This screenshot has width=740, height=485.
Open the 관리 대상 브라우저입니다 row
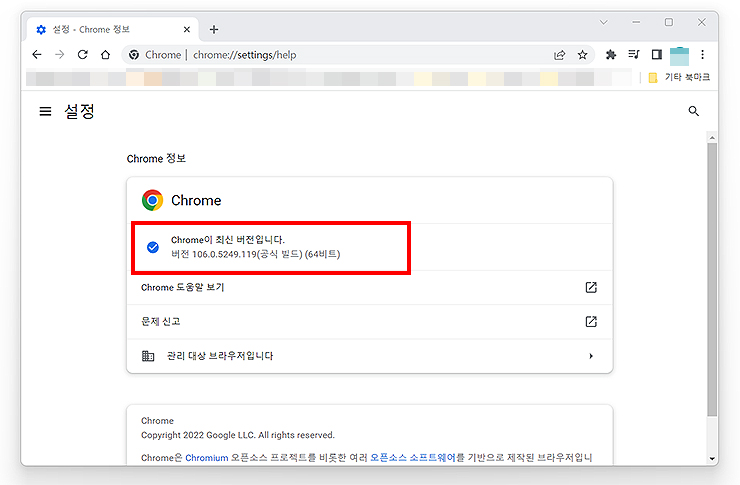tap(370, 356)
